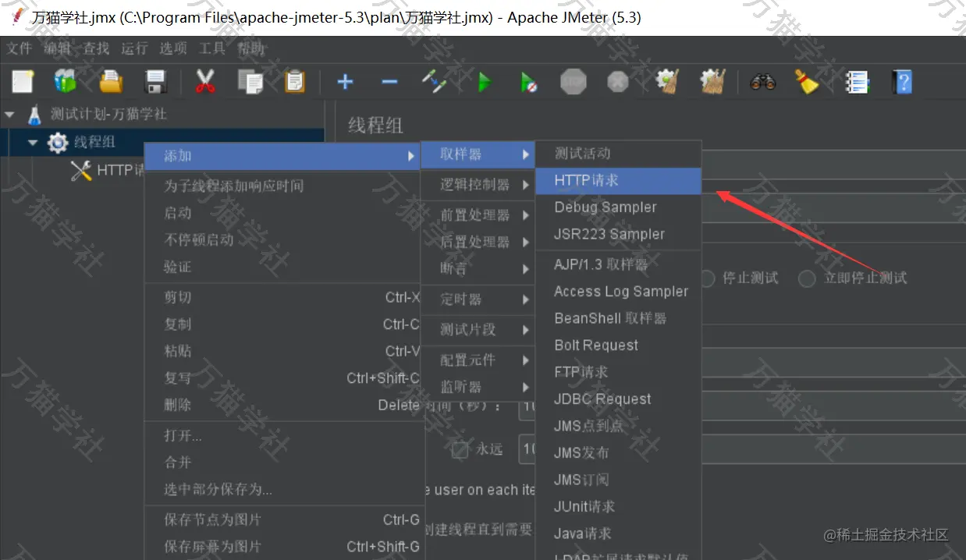This screenshot has height=560, width=966.
Task: Choose Debug Sampler
Action: (619, 207)
